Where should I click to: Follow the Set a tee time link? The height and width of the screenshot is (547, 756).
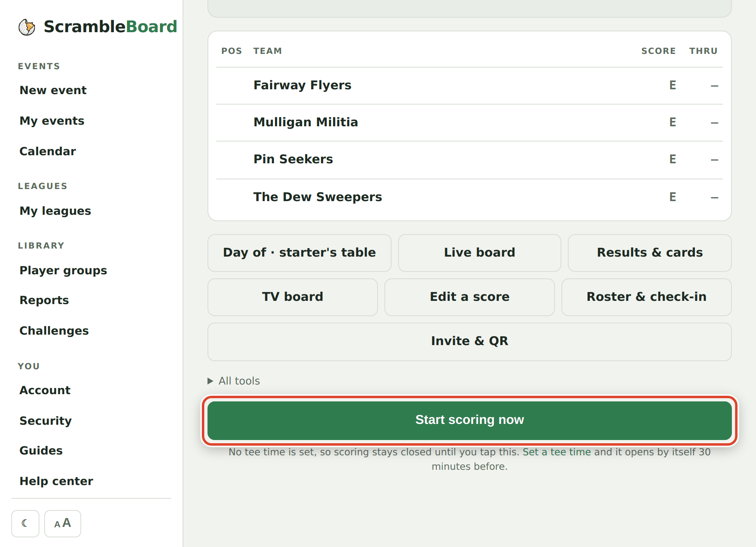[557, 452]
